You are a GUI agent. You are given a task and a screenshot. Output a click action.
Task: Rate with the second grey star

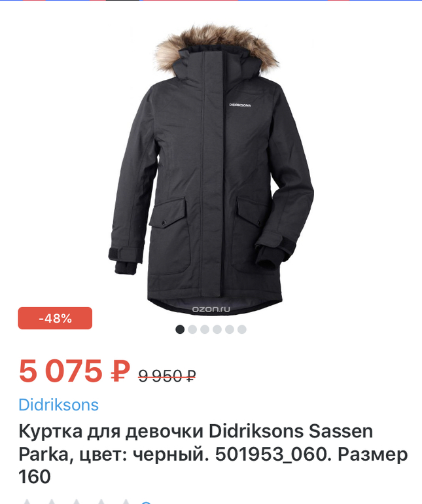pyautogui.click(x=52, y=501)
